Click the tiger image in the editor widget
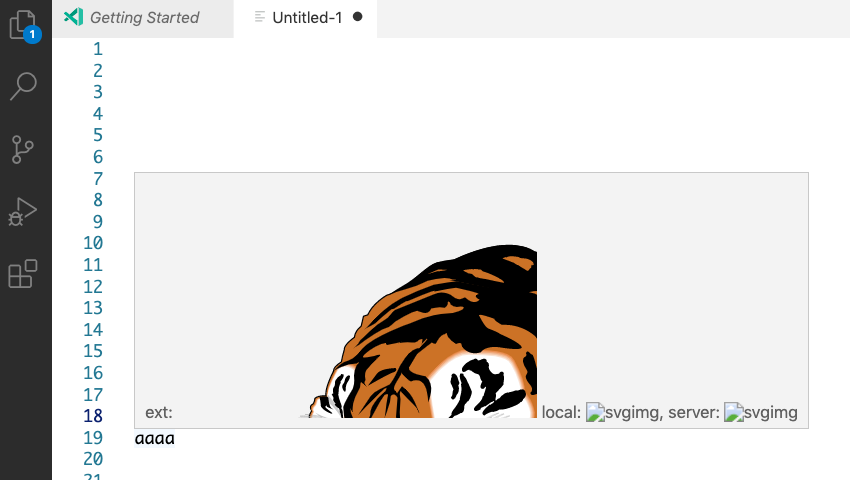This screenshot has height=480, width=850. tap(418, 331)
